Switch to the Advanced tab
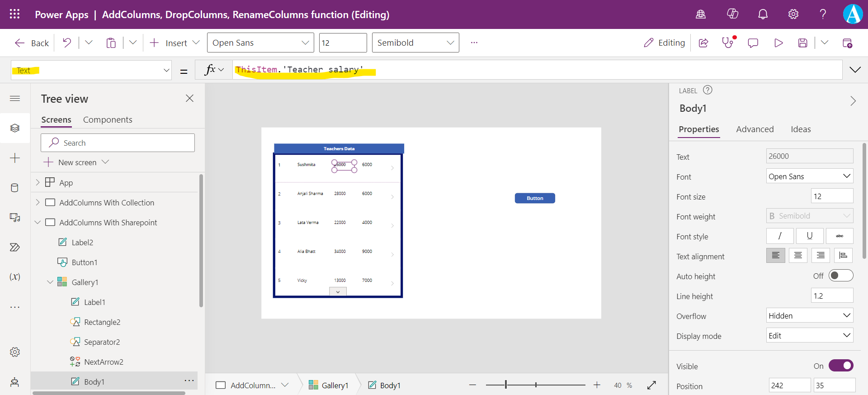 [x=755, y=129]
